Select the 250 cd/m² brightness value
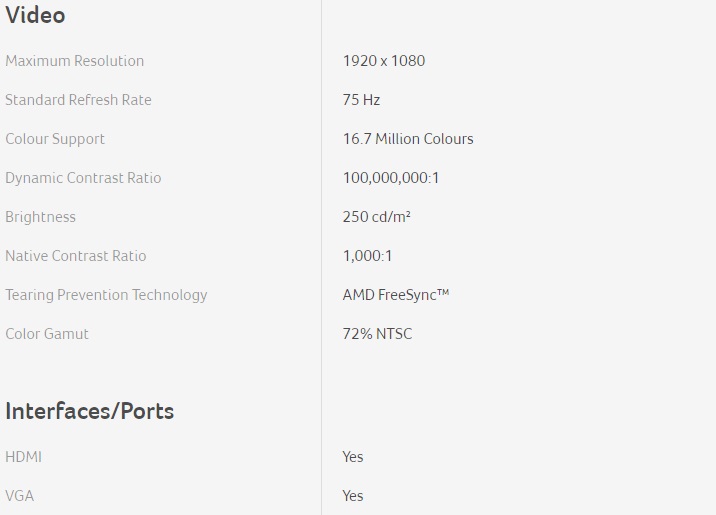This screenshot has height=515, width=716. [x=377, y=217]
